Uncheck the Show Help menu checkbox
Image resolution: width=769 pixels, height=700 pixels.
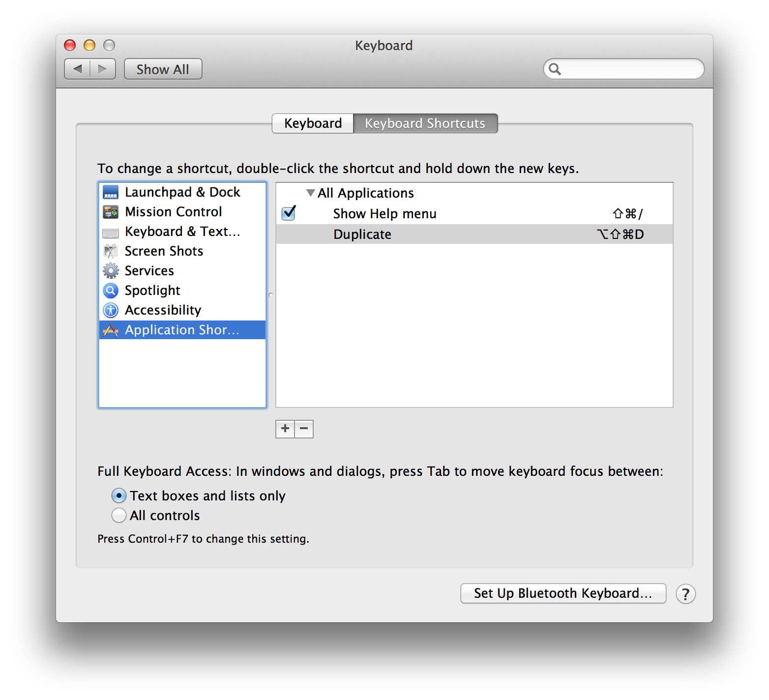pyautogui.click(x=289, y=213)
